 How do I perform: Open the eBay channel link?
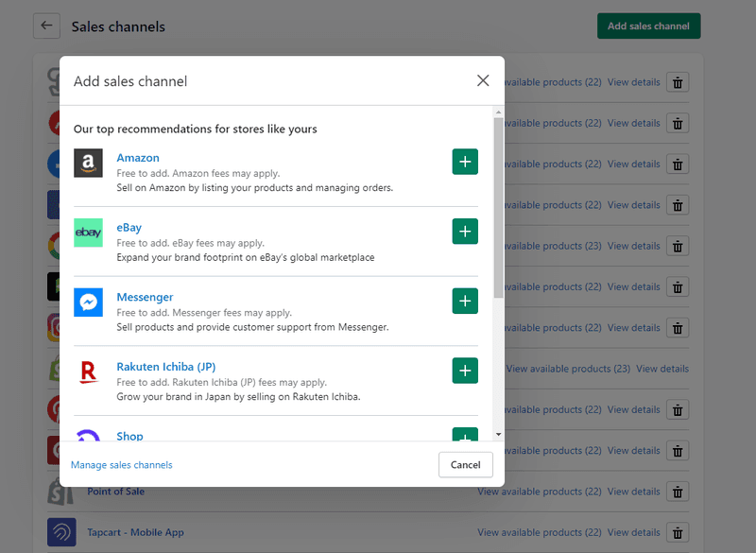click(129, 228)
